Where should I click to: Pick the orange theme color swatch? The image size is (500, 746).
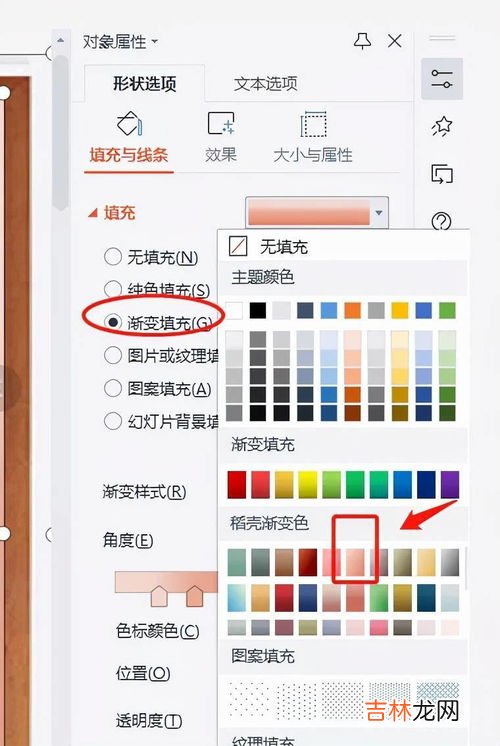pos(353,310)
